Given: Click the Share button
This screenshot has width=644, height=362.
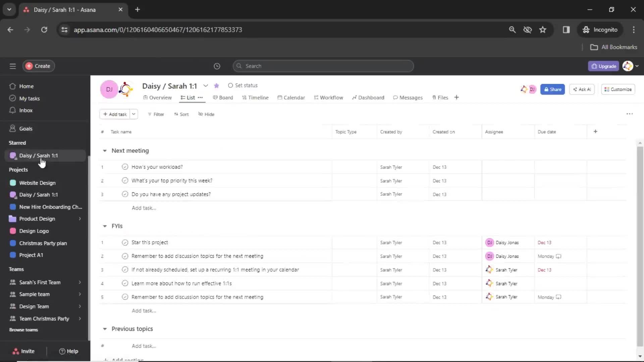Looking at the screenshot, I should [x=552, y=89].
